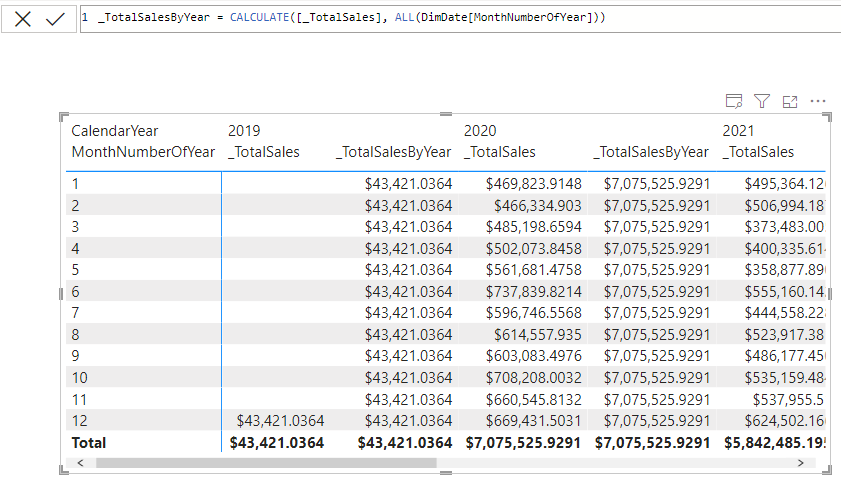Click the scroll left arrow

coord(80,463)
